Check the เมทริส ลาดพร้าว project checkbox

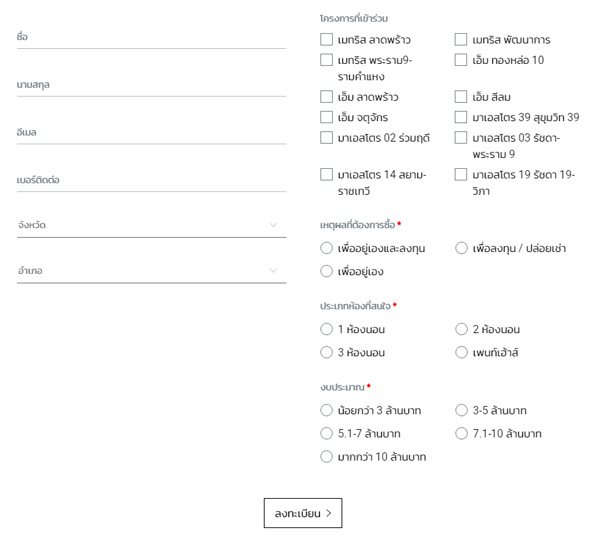pyautogui.click(x=326, y=40)
